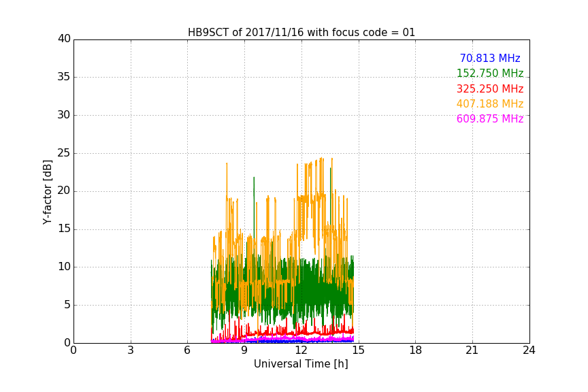Select the blue 70.813 MHz legend label

pos(490,58)
